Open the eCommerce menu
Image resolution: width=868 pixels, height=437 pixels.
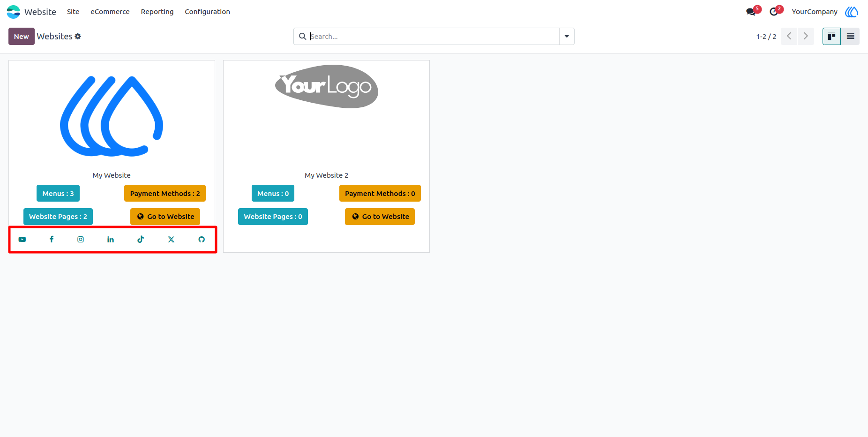pos(110,12)
